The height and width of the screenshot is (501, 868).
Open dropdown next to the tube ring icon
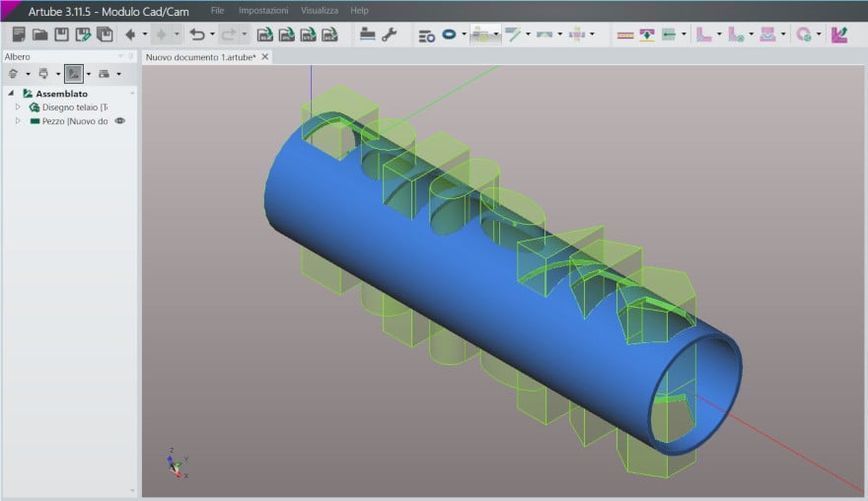pos(464,35)
